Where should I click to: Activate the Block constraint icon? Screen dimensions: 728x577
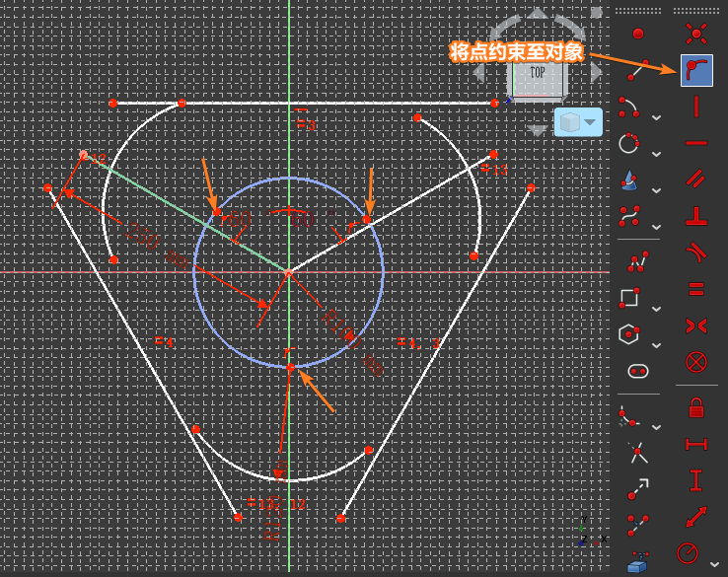point(696,362)
